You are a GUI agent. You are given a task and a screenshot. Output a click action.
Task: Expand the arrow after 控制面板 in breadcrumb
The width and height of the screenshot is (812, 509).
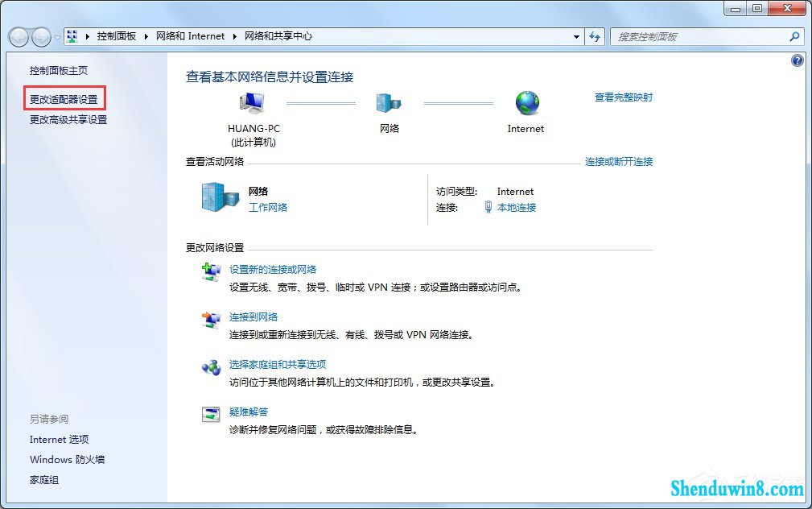tap(146, 36)
